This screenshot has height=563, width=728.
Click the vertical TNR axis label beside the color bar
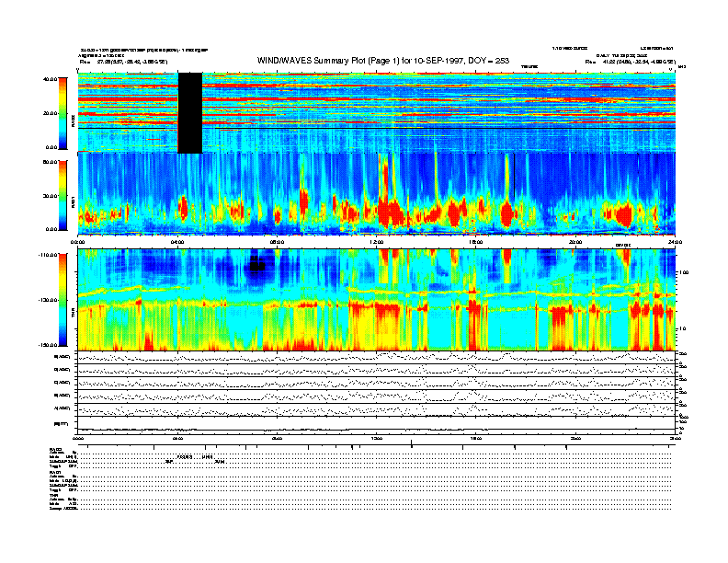[73, 315]
